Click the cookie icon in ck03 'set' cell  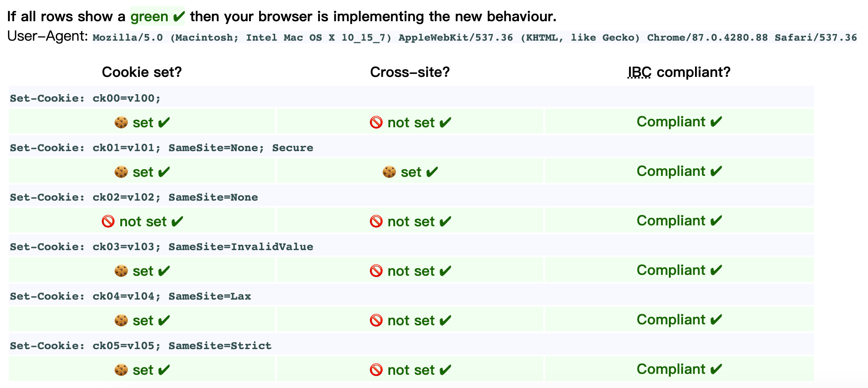click(121, 271)
